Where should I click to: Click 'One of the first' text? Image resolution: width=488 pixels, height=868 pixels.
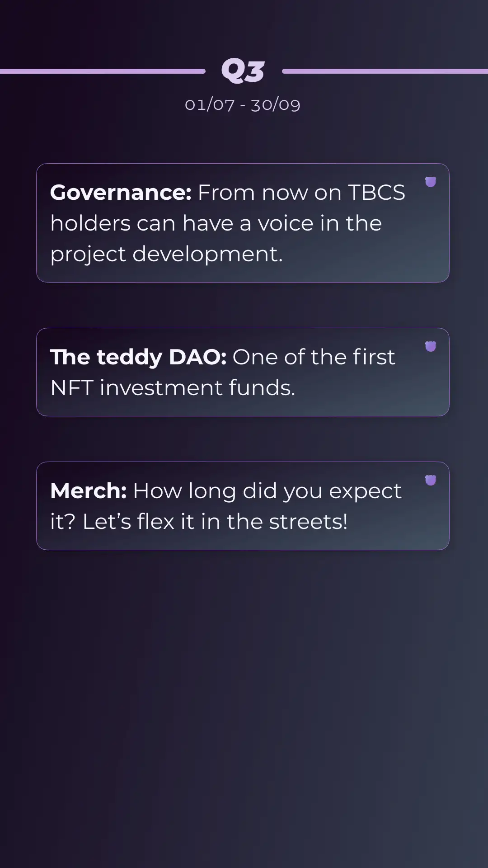click(x=314, y=357)
